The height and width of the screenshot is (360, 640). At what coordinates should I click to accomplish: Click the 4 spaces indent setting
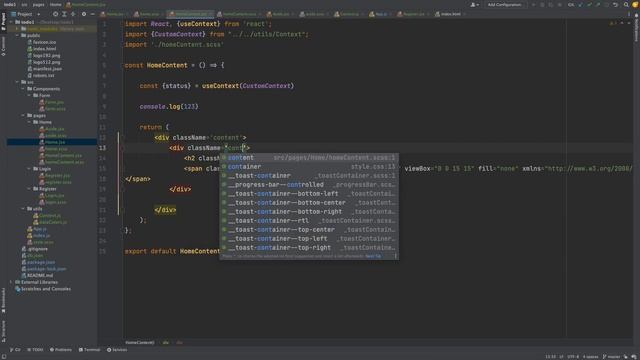(x=590, y=356)
